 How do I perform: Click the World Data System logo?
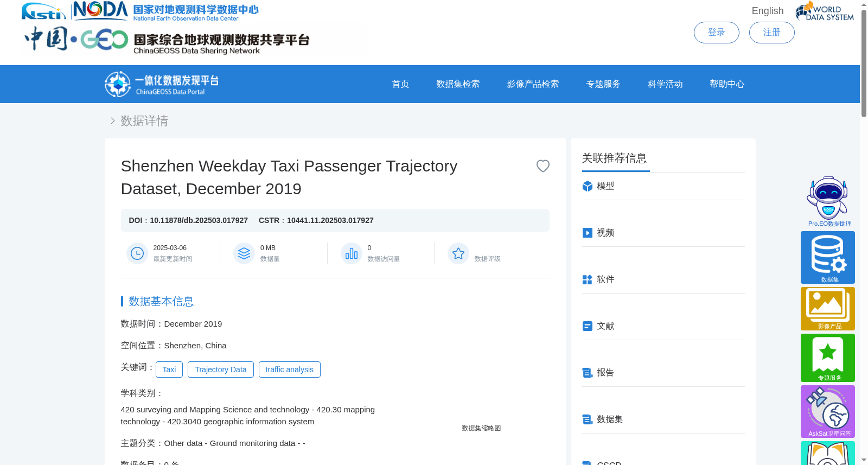point(825,11)
